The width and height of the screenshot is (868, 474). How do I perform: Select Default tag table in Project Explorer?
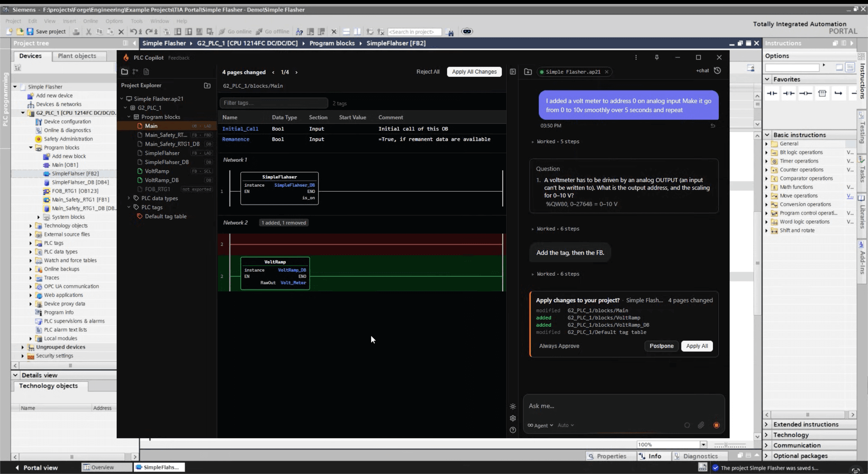[x=165, y=216]
